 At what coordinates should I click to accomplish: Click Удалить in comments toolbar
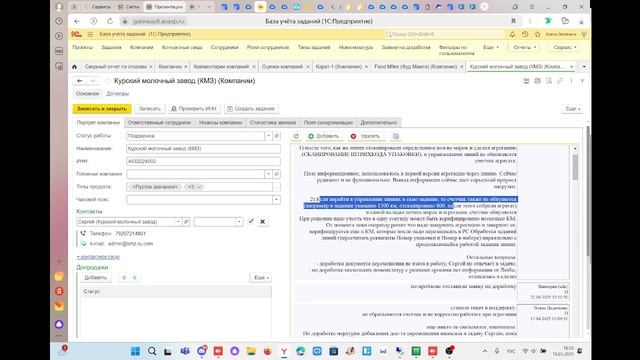[x=365, y=136]
